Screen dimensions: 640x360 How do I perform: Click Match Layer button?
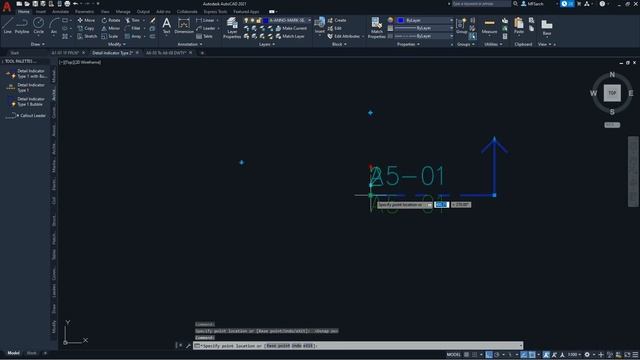tap(290, 36)
